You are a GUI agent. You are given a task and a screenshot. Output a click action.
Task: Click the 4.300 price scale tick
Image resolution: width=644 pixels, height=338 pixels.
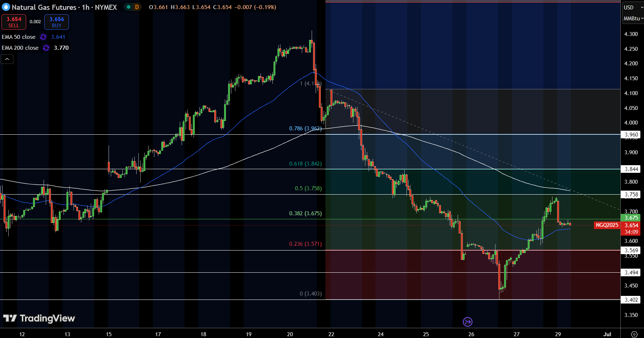click(631, 34)
